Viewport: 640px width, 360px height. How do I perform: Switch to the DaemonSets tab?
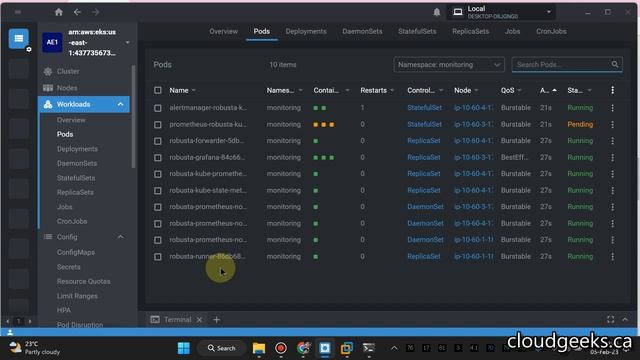click(x=362, y=31)
